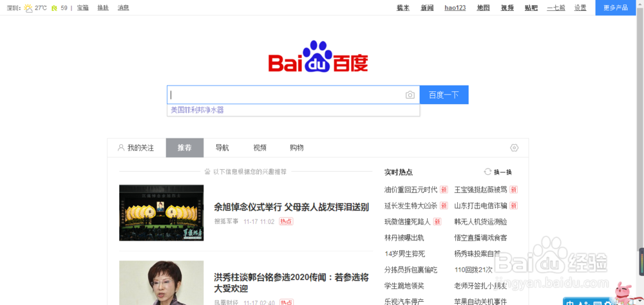Open hot topic 悟空直播调戏食客
This screenshot has height=305, width=644.
click(480, 237)
